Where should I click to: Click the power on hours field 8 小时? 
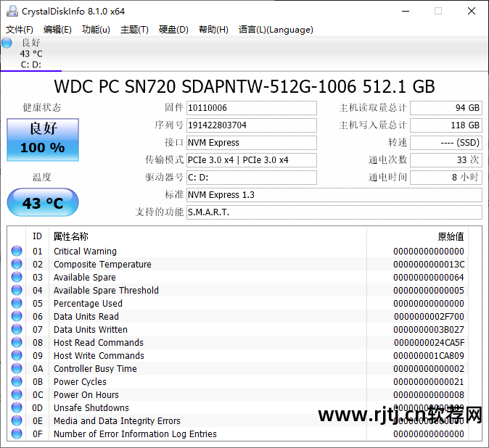[x=446, y=178]
